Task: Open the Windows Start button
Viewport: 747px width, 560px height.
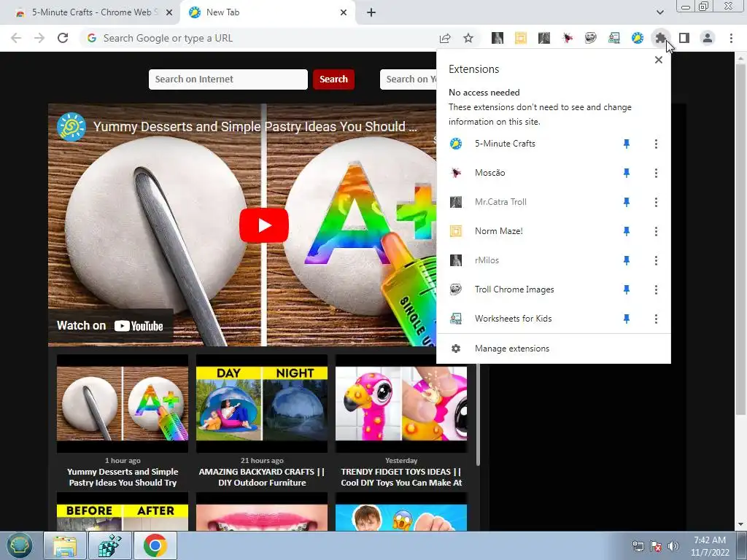Action: (19, 545)
